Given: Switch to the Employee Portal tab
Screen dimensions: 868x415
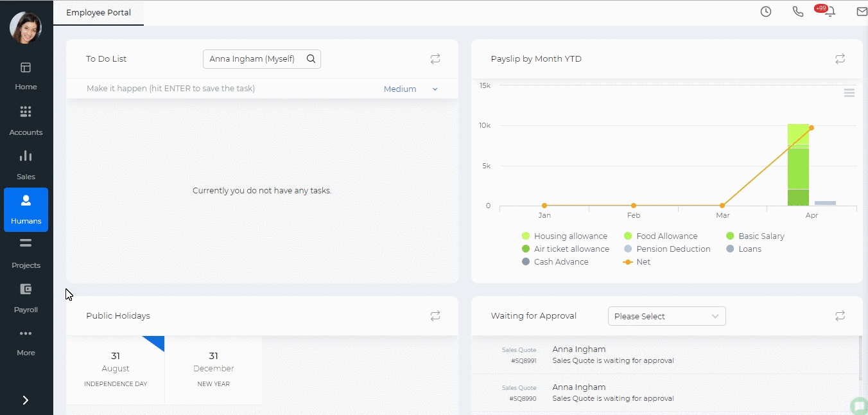Looking at the screenshot, I should [x=98, y=13].
